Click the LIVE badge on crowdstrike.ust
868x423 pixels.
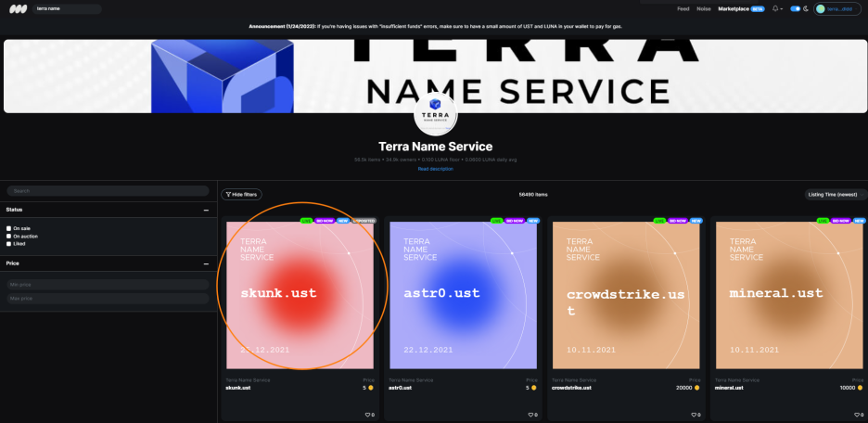pos(660,221)
